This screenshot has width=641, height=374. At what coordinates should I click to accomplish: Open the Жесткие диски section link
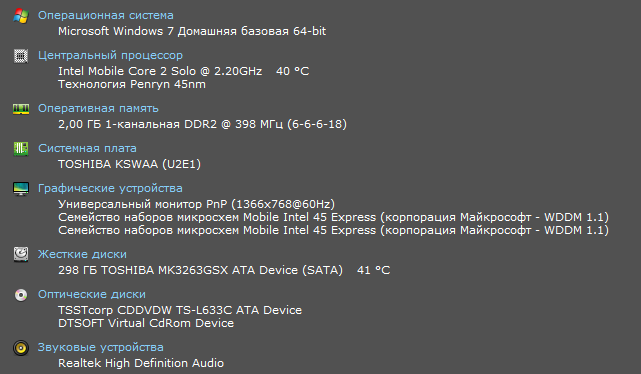[x=82, y=254]
